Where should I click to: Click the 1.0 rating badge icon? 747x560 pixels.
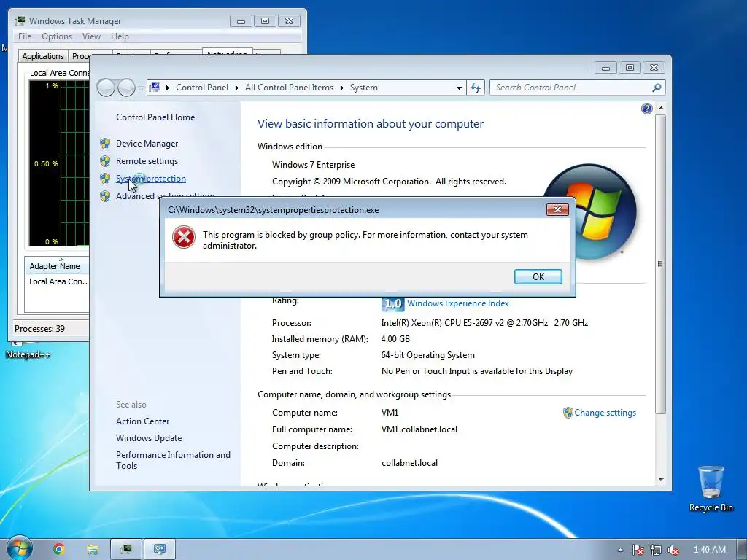tap(392, 303)
